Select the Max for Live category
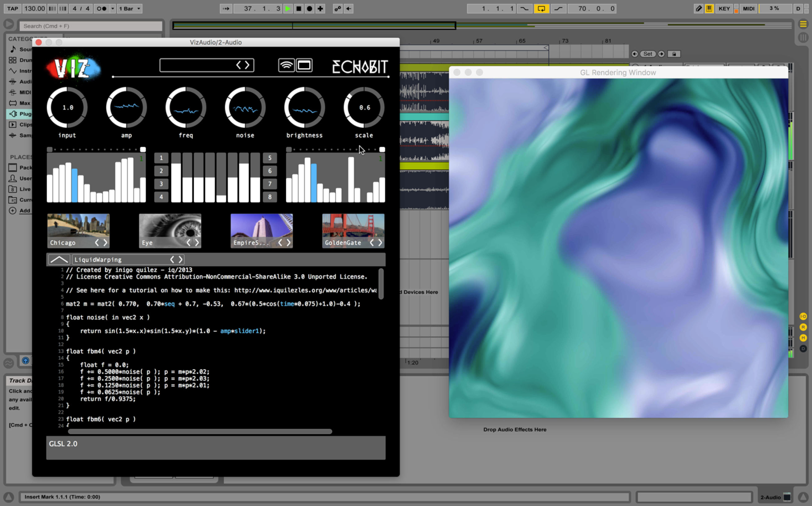 pos(20,103)
